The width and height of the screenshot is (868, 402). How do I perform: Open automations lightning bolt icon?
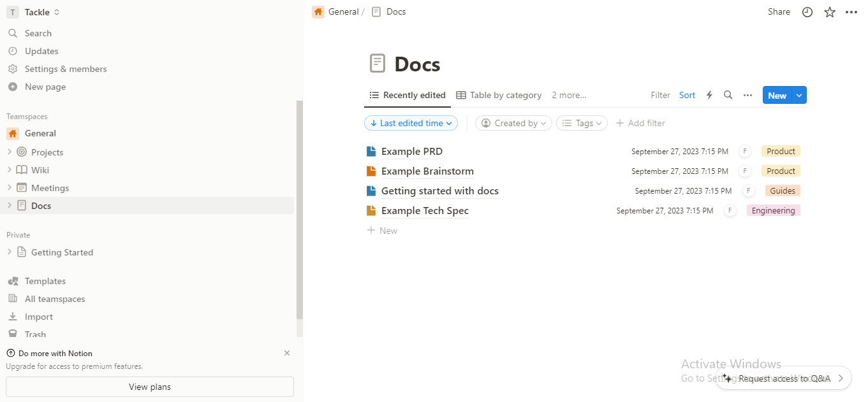click(709, 95)
